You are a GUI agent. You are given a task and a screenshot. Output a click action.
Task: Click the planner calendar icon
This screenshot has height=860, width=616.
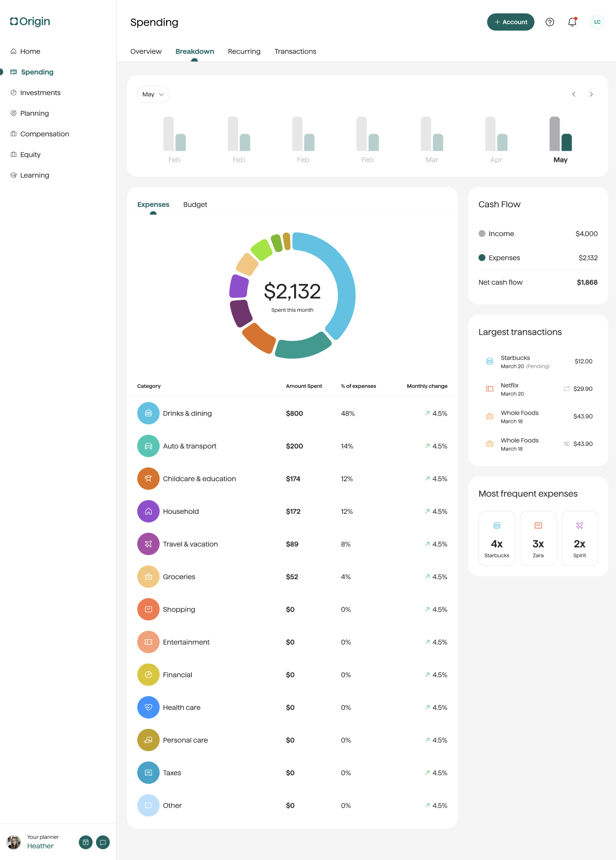pos(86,842)
